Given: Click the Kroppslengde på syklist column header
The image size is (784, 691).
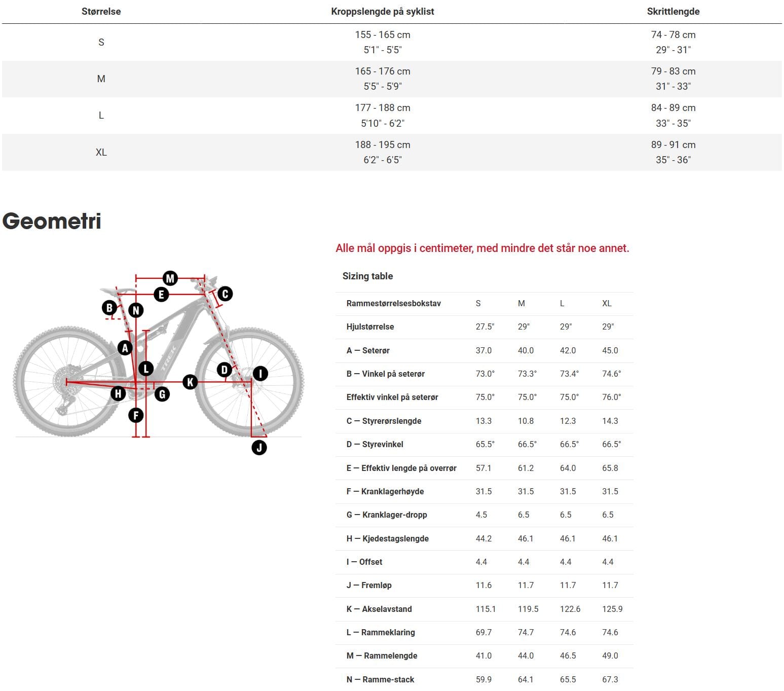Looking at the screenshot, I should 383,12.
